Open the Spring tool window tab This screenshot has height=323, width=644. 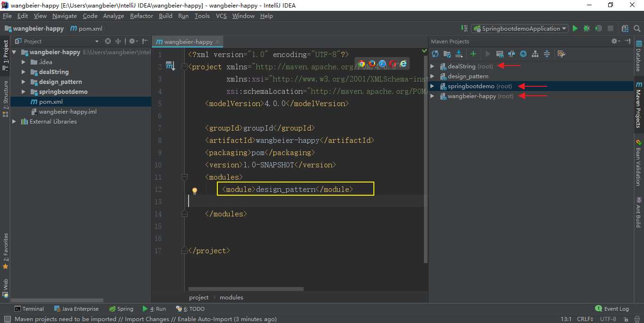click(121, 309)
